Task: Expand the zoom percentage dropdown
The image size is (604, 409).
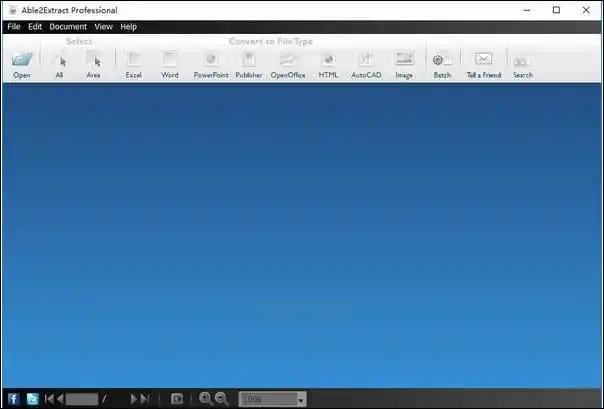Action: [301, 400]
